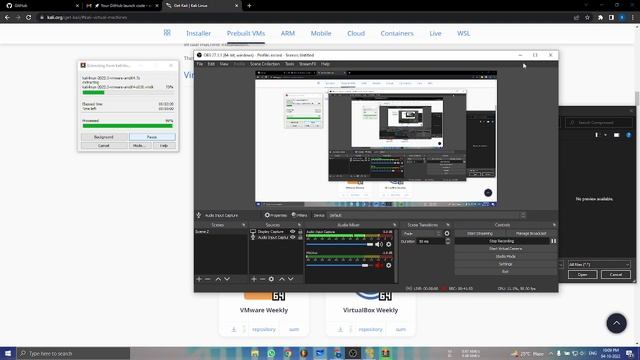Open the Device dropdown set to Default
640x360 pixels.
(x=427, y=216)
